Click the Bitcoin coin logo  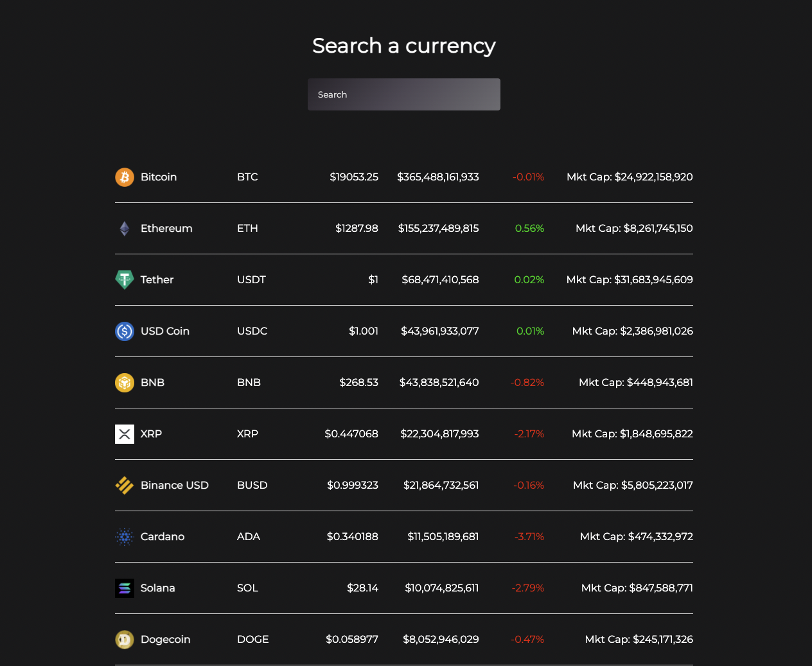tap(125, 177)
